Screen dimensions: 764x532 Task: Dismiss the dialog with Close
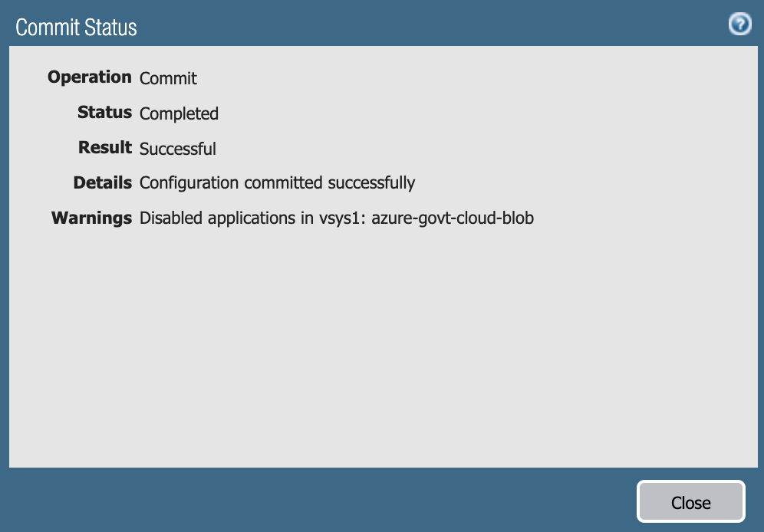[690, 501]
